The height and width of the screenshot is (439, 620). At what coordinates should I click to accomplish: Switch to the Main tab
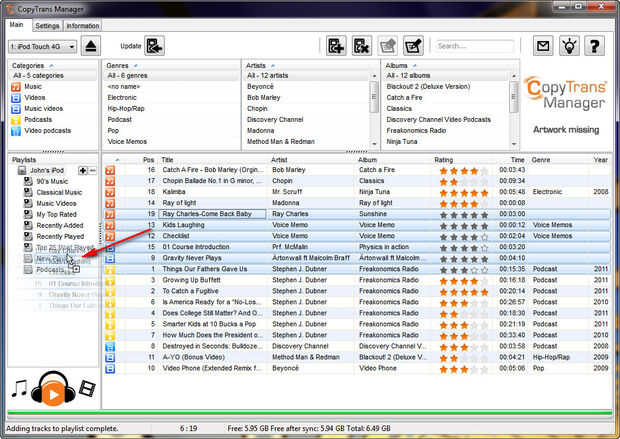click(16, 25)
